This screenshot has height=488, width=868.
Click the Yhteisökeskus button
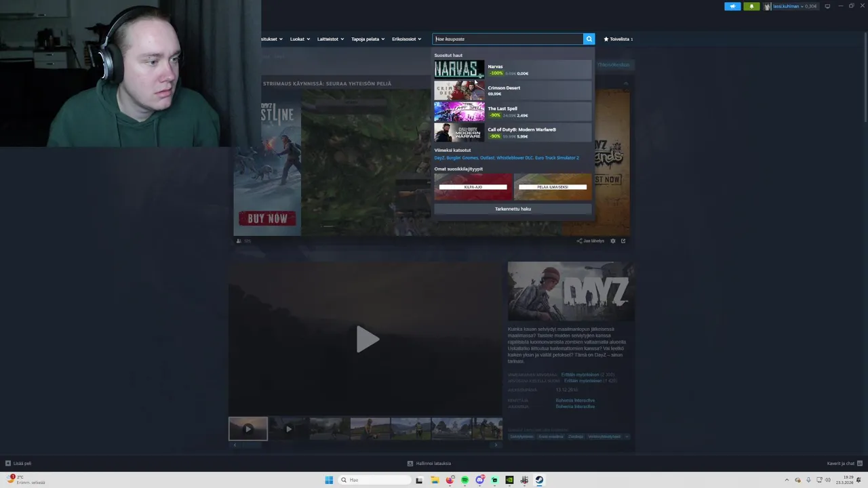pyautogui.click(x=614, y=65)
